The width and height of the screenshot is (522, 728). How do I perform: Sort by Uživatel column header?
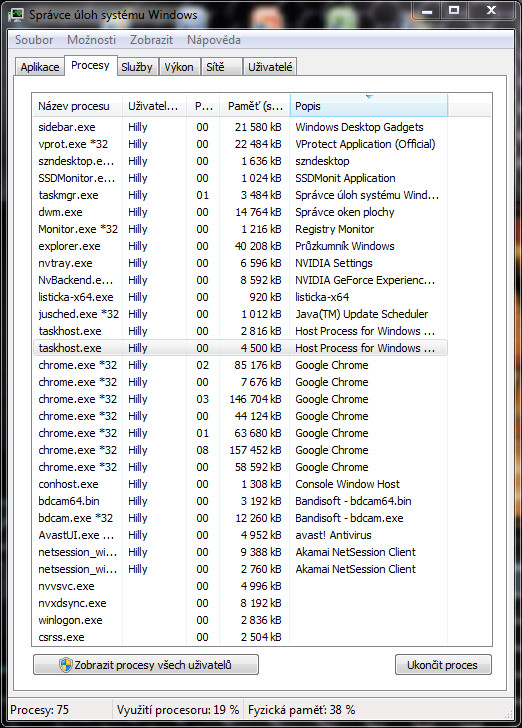(154, 106)
